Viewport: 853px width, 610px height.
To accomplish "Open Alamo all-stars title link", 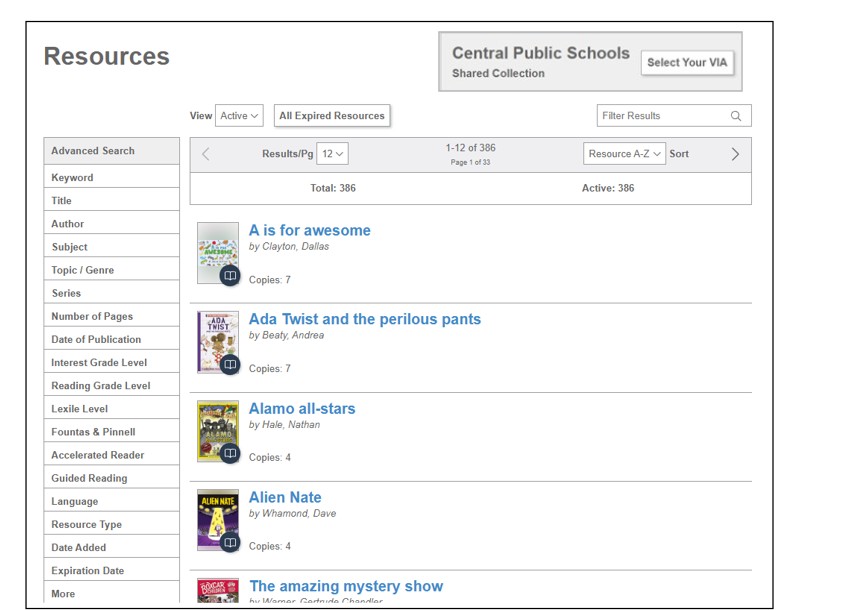I will [x=302, y=408].
